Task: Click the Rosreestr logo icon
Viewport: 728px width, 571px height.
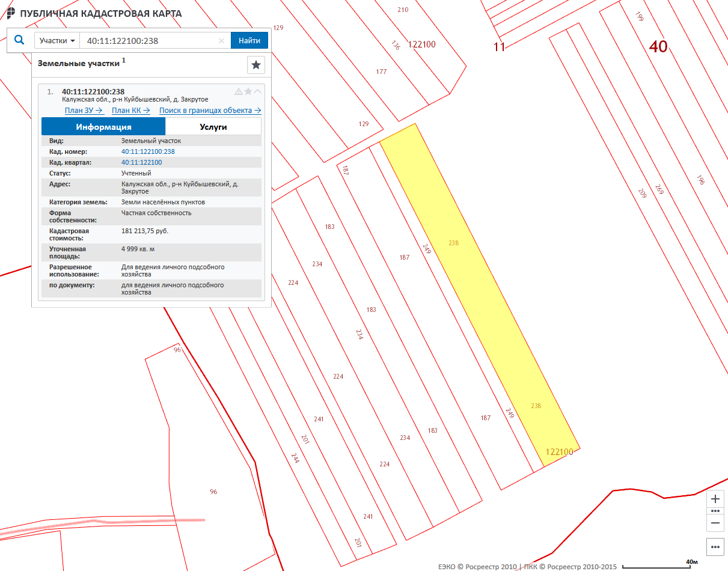Action: [11, 13]
